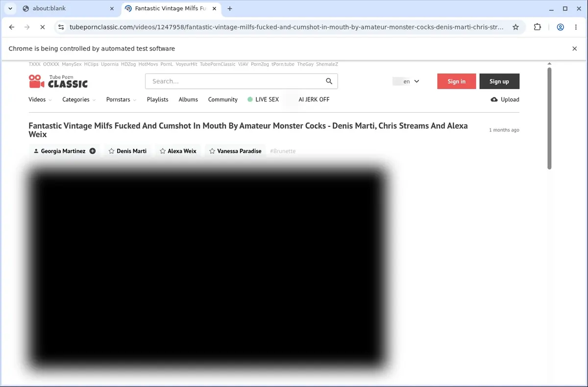Open the Albums menu item

click(x=188, y=99)
